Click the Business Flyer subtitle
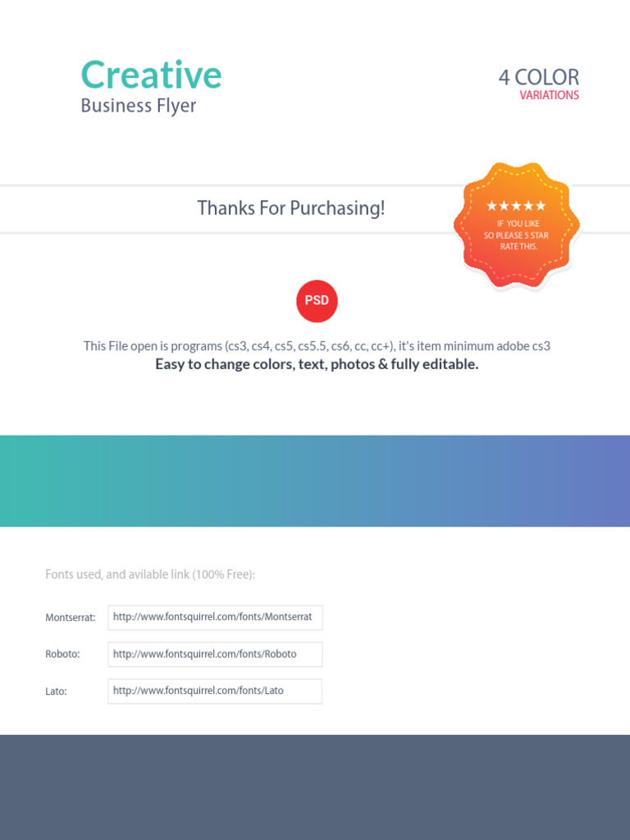The height and width of the screenshot is (840, 630). pyautogui.click(x=139, y=106)
